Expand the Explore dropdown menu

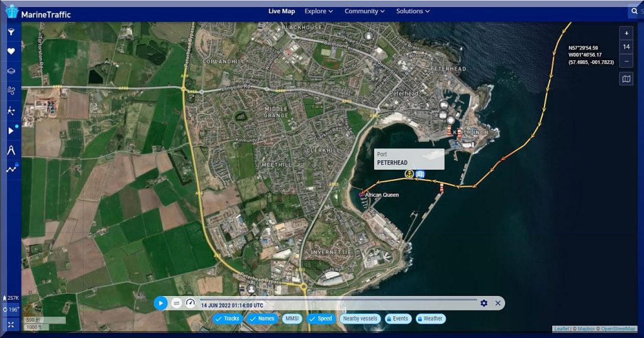click(318, 11)
